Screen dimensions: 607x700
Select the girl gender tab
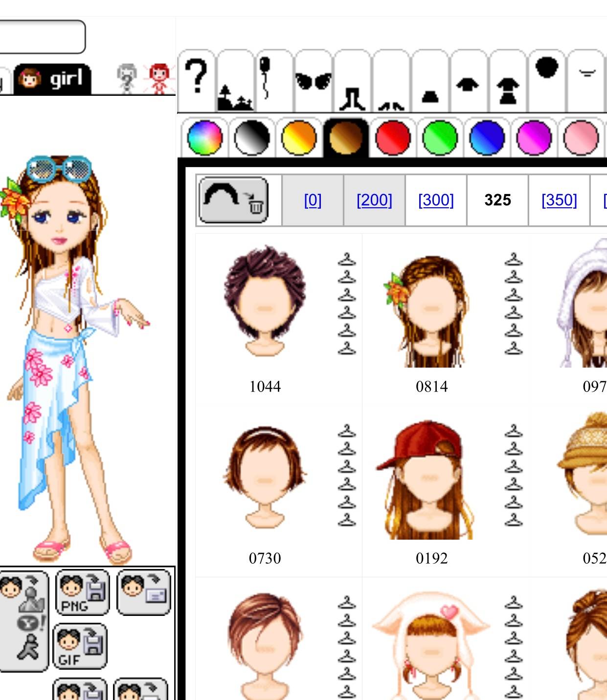53,79
